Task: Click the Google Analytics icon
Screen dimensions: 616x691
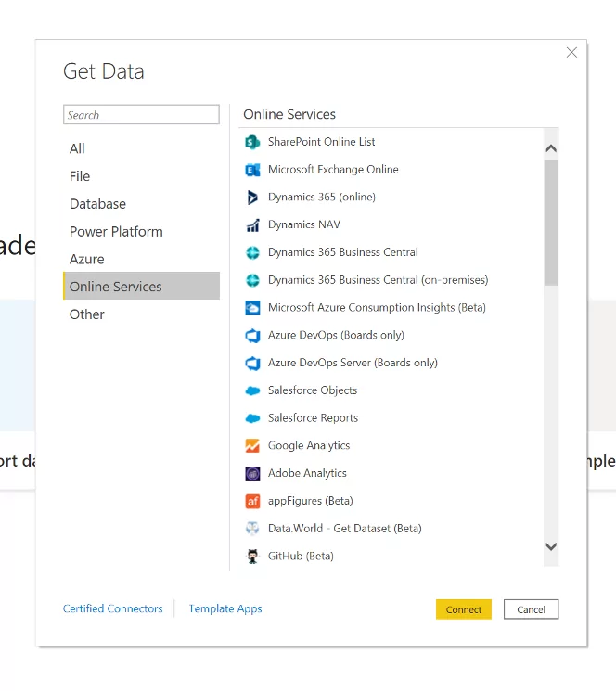Action: 252,445
